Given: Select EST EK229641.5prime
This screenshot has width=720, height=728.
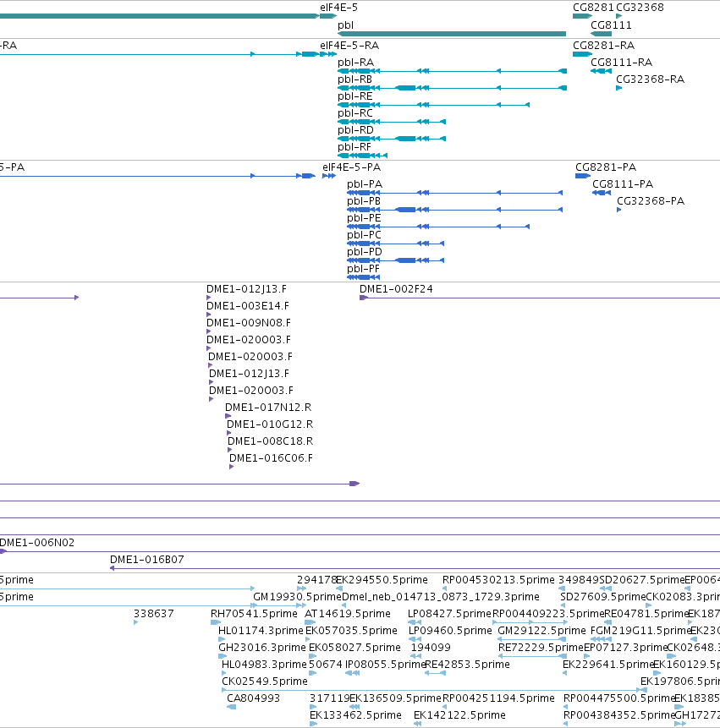Looking at the screenshot, I should [565, 673].
